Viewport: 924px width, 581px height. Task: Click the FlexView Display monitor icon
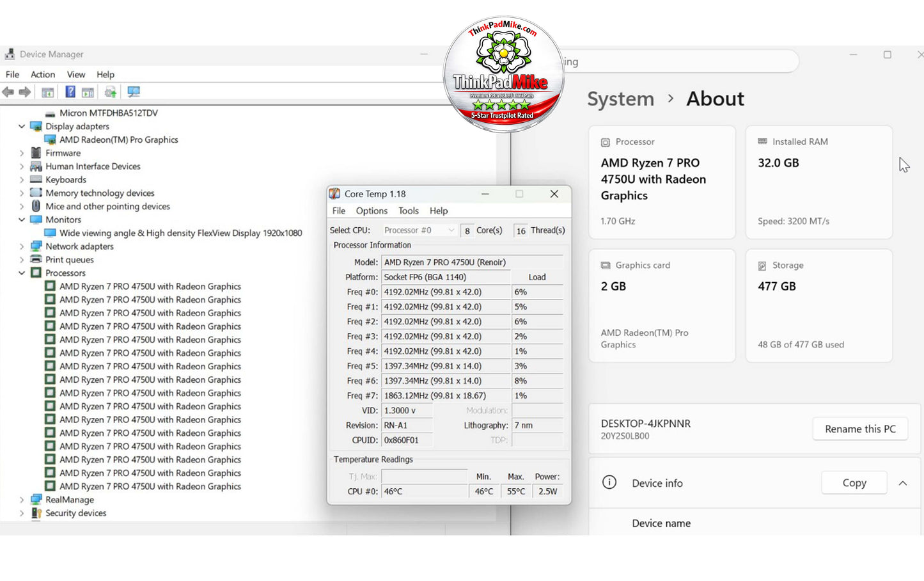pyautogui.click(x=50, y=233)
